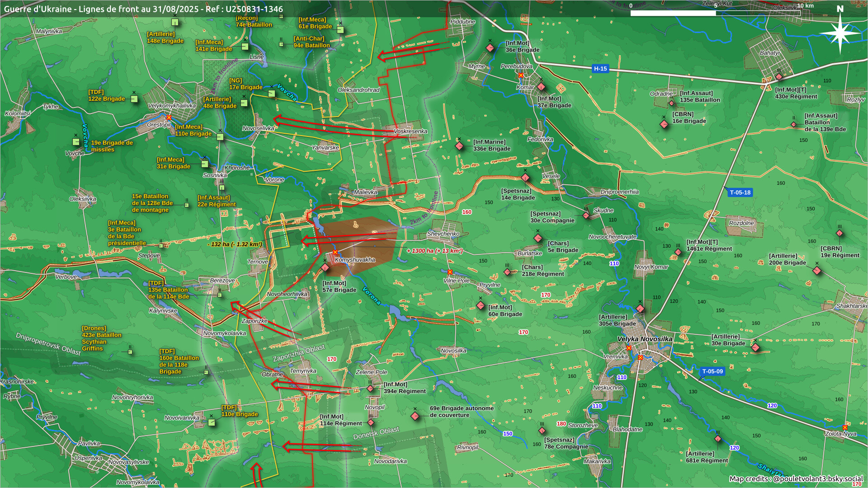Viewport: 868px width, 488px height.
Task: Click the Velyka Novosilka town label
Action: point(645,339)
